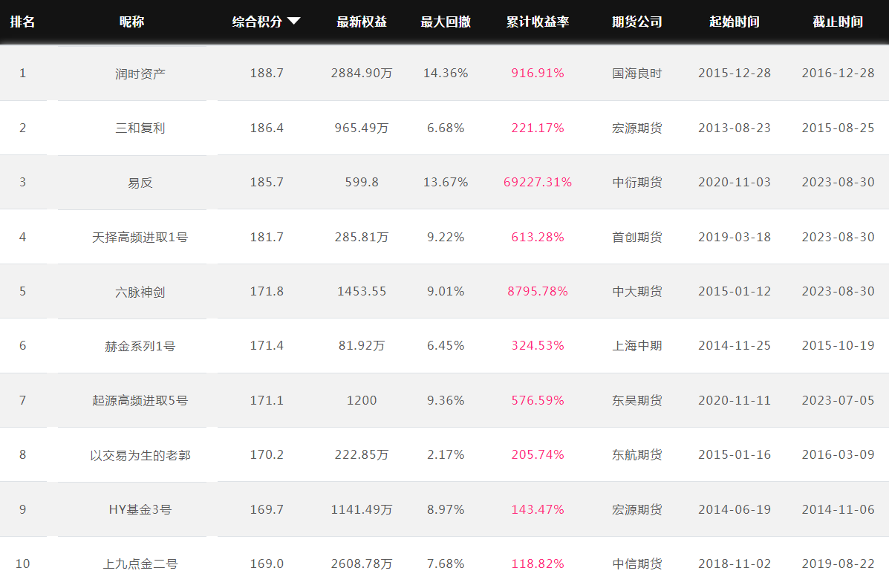Click futures company 东吴期货
This screenshot has height=588, width=889.
(x=637, y=400)
